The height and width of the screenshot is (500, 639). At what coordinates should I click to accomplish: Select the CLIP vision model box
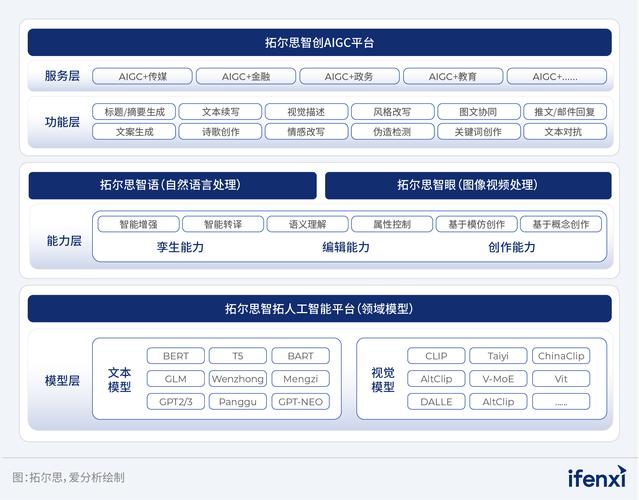[x=436, y=356]
